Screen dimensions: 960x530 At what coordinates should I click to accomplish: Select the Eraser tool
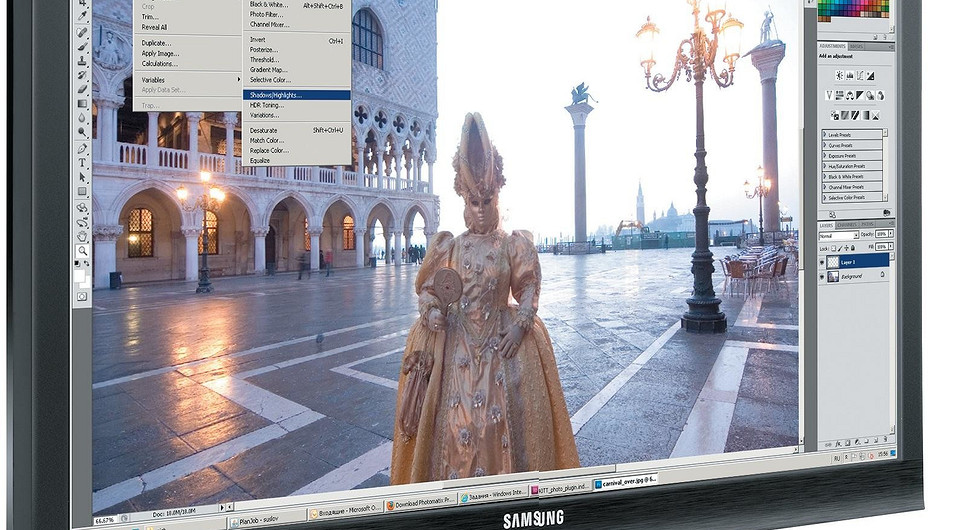coord(82,89)
